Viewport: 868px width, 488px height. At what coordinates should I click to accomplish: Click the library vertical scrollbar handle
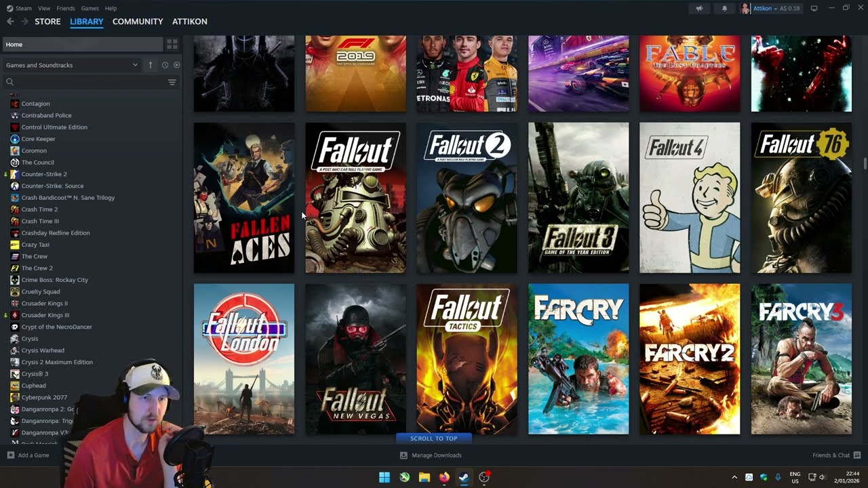(865, 164)
